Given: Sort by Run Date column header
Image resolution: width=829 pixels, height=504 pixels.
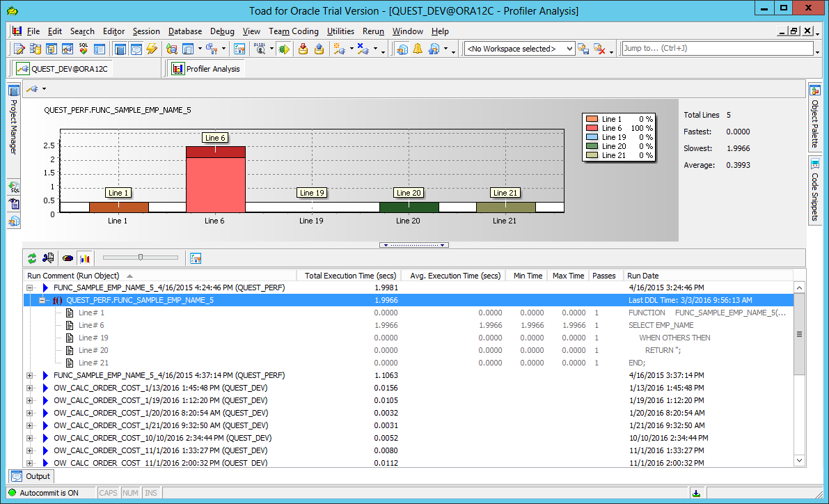Looking at the screenshot, I should coord(708,276).
